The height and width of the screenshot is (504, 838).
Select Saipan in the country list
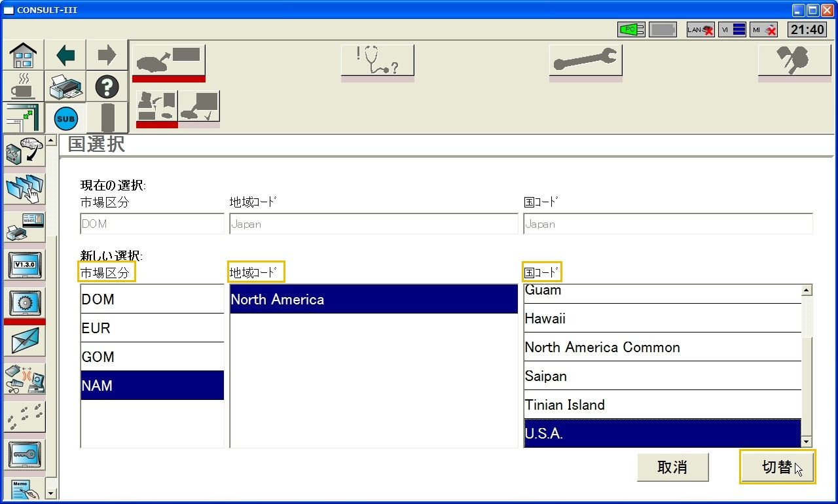[x=663, y=376]
